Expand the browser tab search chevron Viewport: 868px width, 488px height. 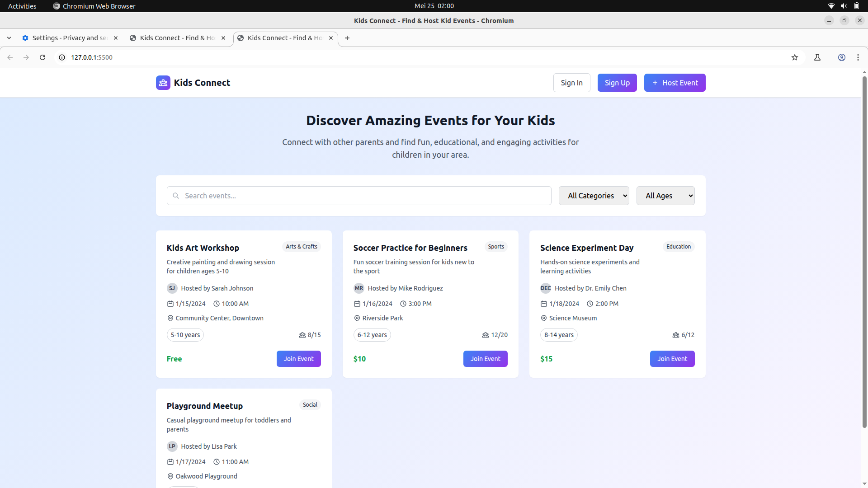(x=9, y=38)
